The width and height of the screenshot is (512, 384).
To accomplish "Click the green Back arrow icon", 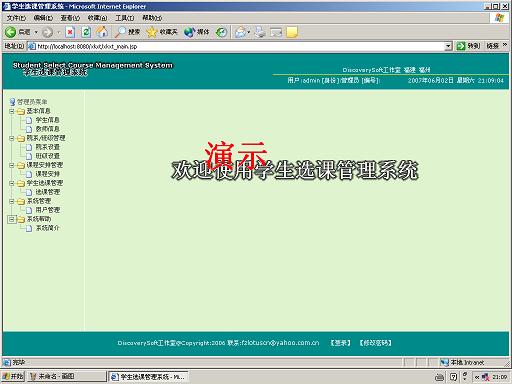I will pos(10,32).
